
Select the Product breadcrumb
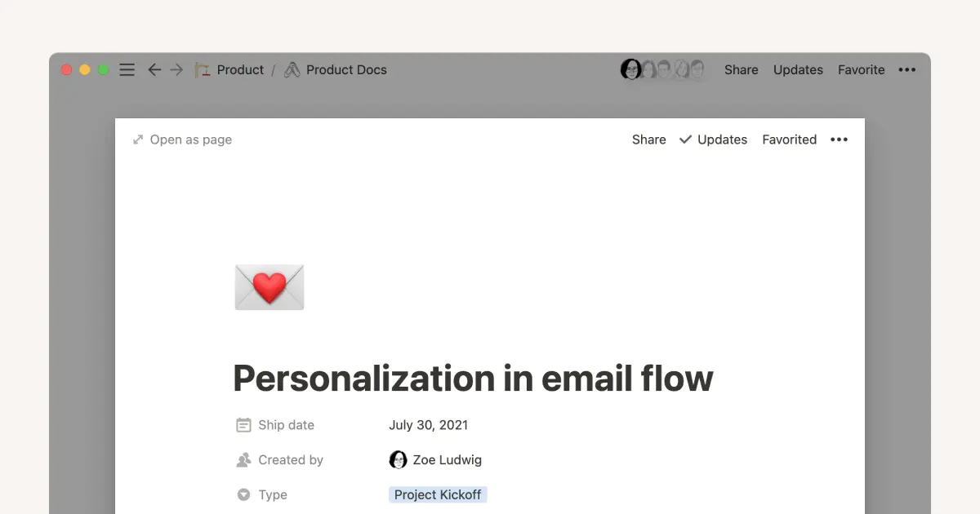point(240,69)
